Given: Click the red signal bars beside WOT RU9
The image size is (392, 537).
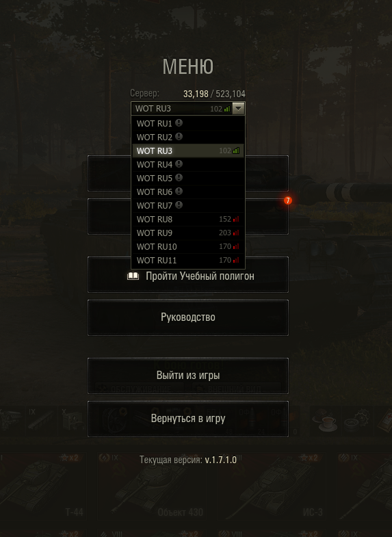Looking at the screenshot, I should point(236,233).
